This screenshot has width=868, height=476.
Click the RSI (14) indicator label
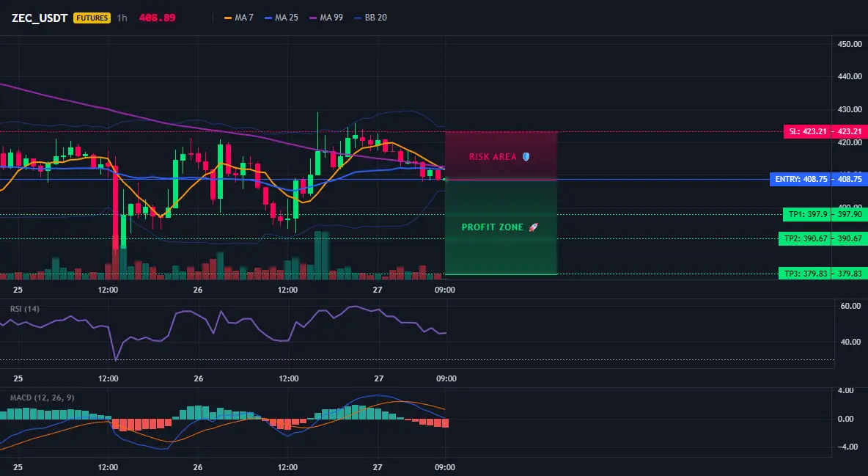25,309
